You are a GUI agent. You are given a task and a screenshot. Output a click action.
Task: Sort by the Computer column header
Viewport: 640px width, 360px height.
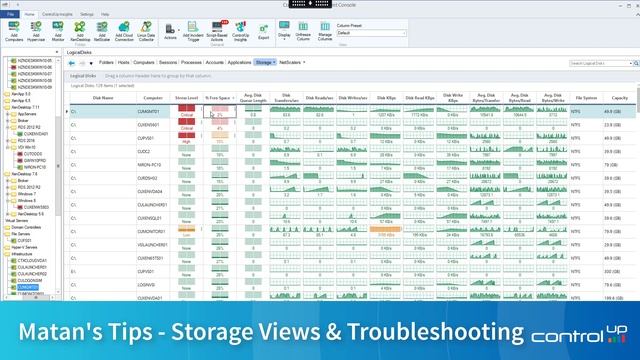[x=153, y=98]
